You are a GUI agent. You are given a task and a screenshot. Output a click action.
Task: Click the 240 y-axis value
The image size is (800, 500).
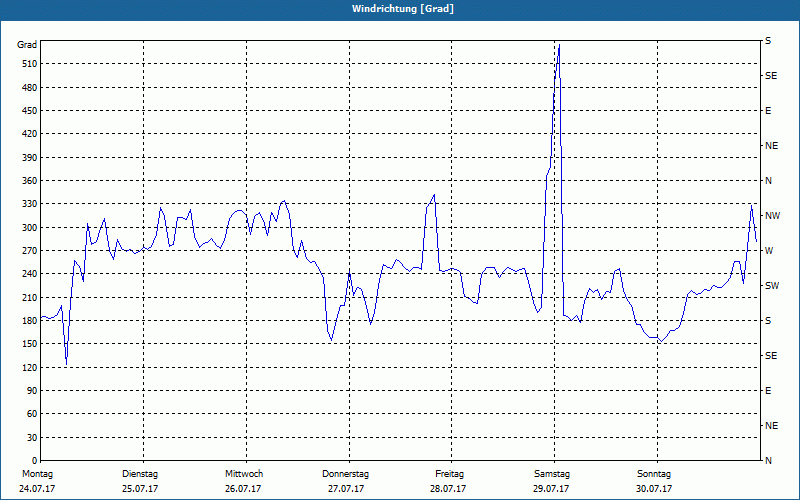(x=30, y=274)
